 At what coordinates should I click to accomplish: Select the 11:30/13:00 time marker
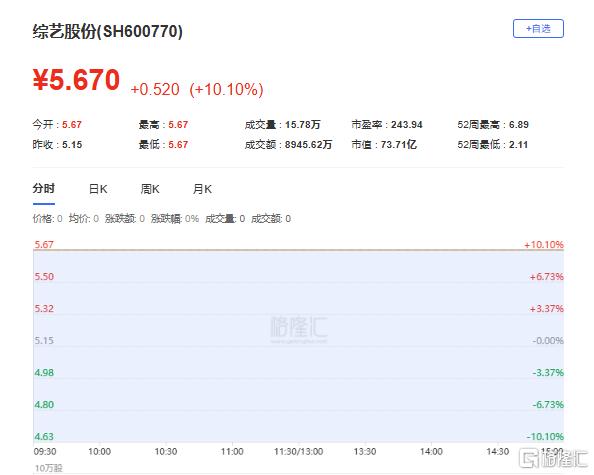(x=299, y=452)
